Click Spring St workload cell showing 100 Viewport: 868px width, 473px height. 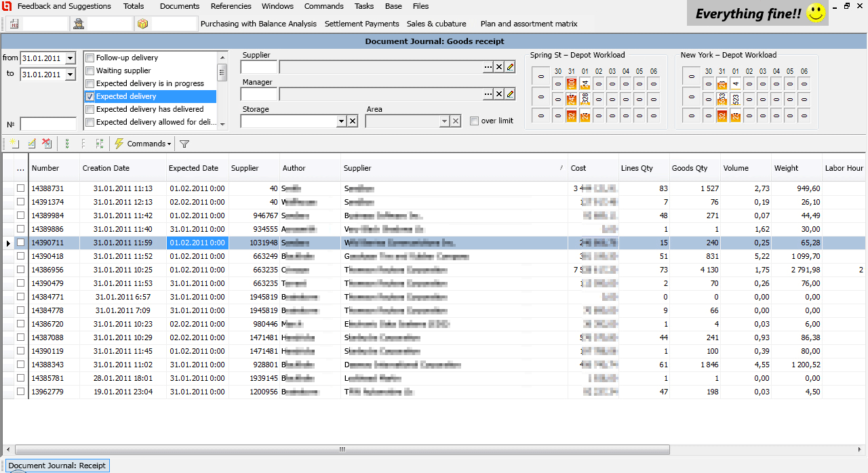pyautogui.click(x=572, y=84)
